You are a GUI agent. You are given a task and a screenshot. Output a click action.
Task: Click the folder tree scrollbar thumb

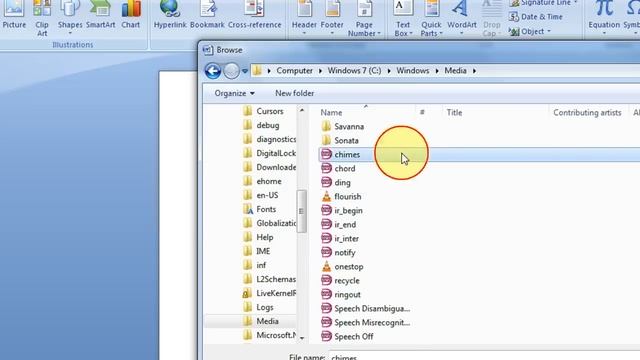(x=302, y=211)
